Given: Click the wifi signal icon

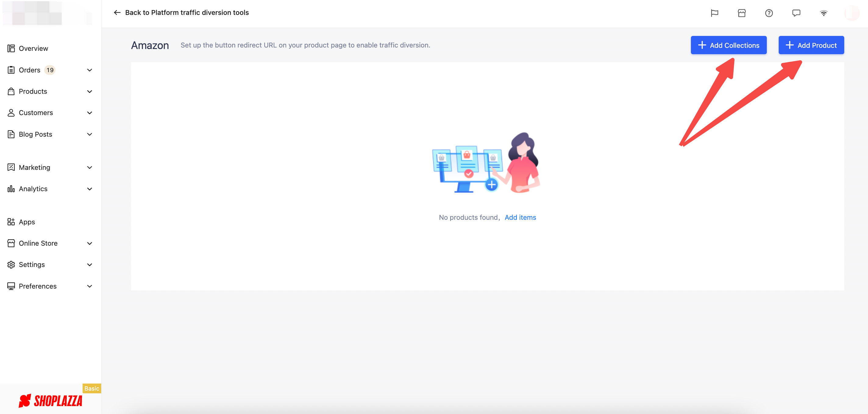Looking at the screenshot, I should (824, 13).
